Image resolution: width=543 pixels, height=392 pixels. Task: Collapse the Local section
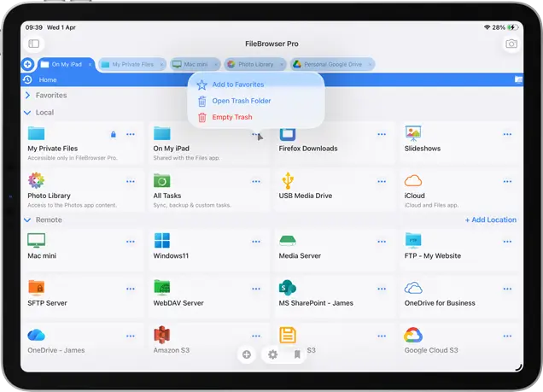click(x=27, y=113)
